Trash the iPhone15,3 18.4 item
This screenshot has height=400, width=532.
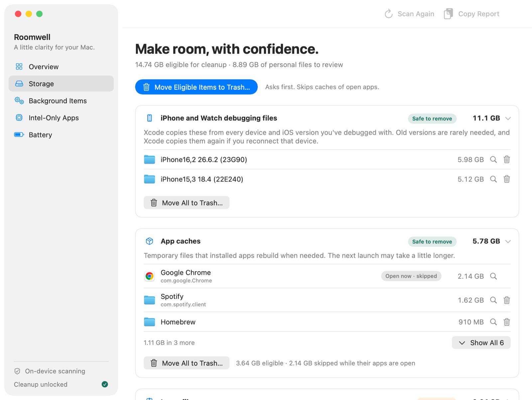point(507,179)
